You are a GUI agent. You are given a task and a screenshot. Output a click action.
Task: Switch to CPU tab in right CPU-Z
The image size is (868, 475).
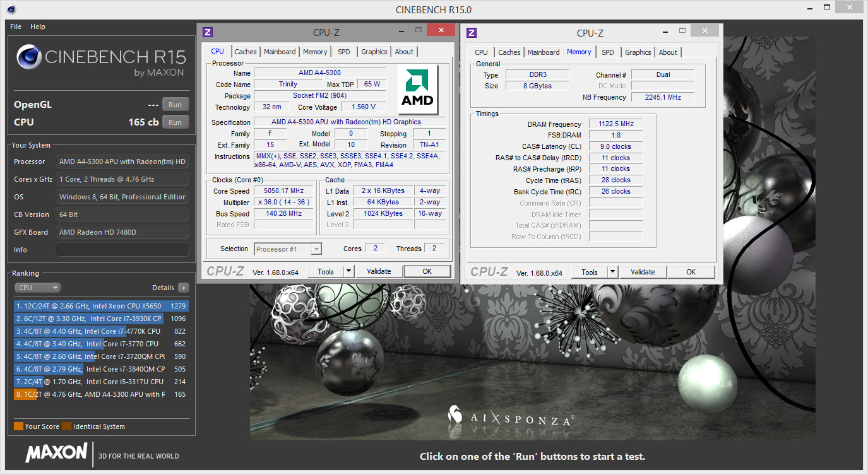pyautogui.click(x=481, y=52)
